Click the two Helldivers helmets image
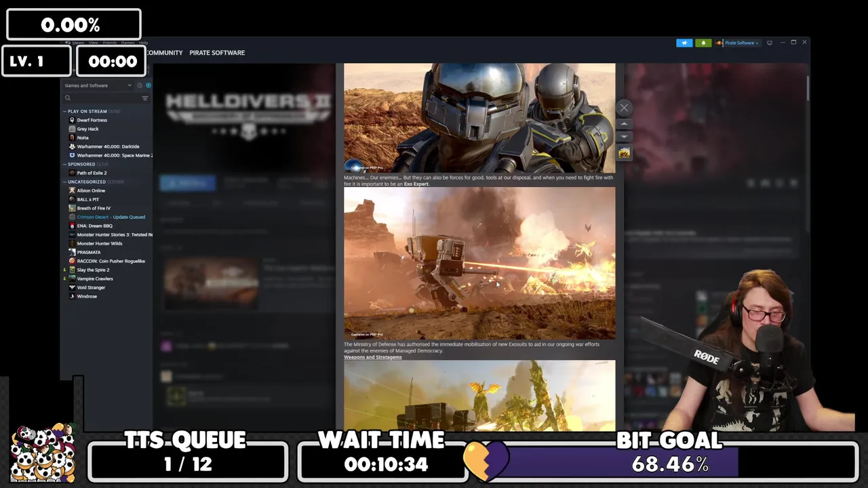Screen dimensions: 868x488 [x=479, y=119]
